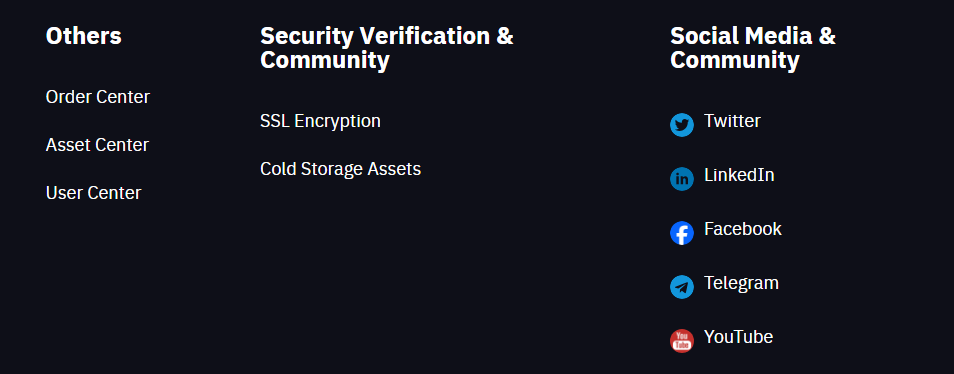Select the Others section heading
The height and width of the screenshot is (374, 954).
[83, 36]
